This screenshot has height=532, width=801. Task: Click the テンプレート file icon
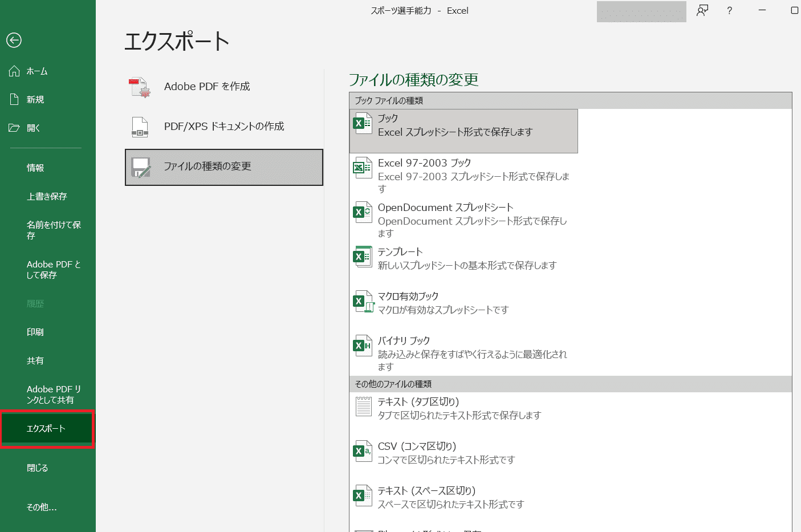pyautogui.click(x=363, y=257)
